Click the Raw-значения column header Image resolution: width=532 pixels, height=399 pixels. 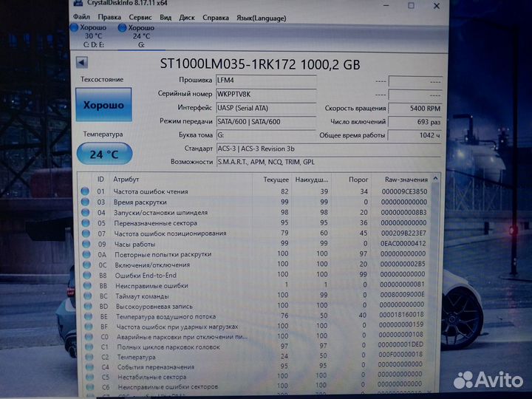(x=406, y=180)
